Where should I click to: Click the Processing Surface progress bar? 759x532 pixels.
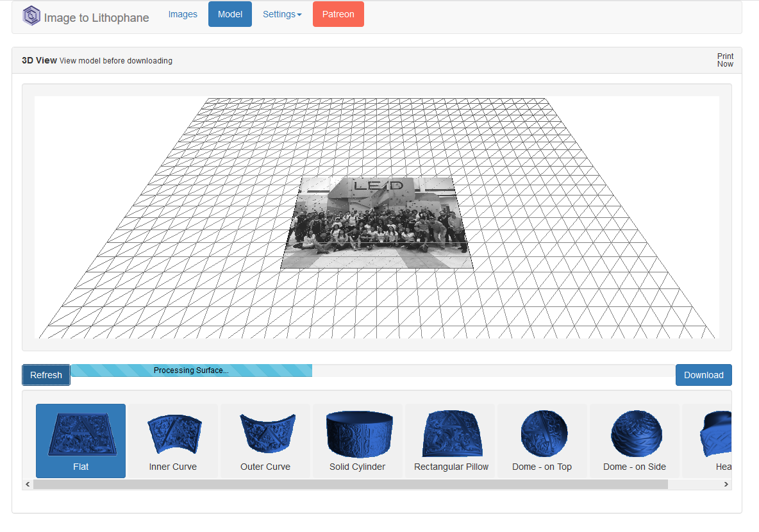click(x=191, y=370)
